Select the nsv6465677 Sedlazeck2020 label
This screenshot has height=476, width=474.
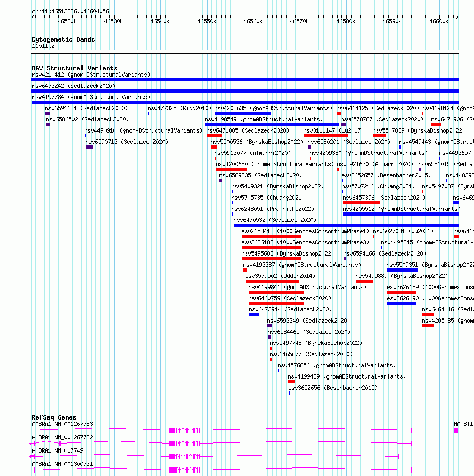(x=311, y=354)
